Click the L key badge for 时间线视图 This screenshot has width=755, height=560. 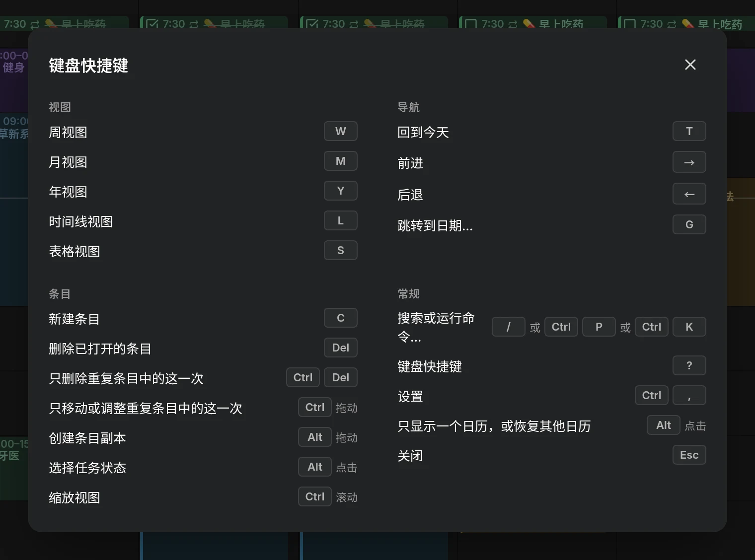pos(341,221)
